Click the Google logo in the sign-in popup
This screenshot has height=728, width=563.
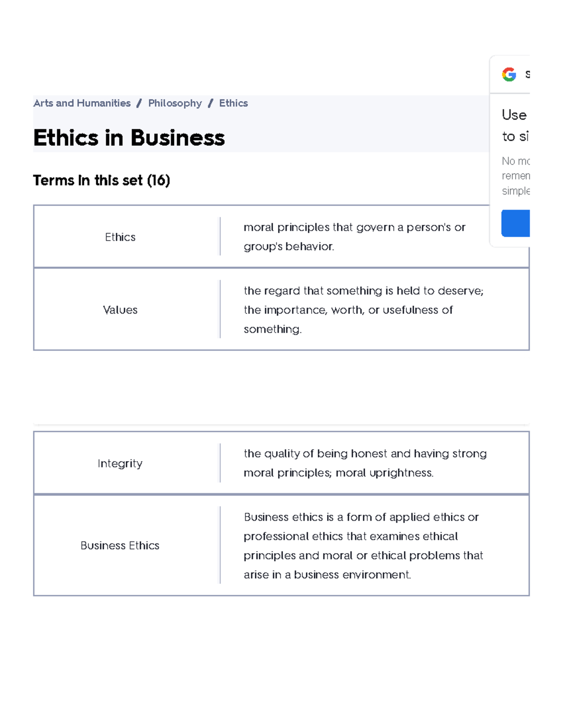(x=509, y=73)
